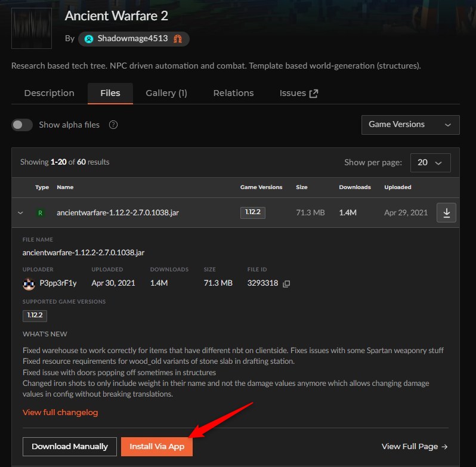
Task: Click the 1.12.2 tag under Supported Game Versions
Action: tap(35, 316)
